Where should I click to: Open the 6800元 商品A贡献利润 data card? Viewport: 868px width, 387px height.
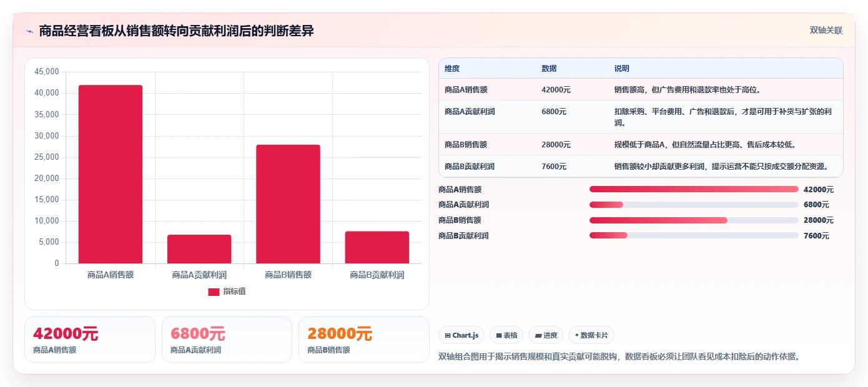[227, 340]
